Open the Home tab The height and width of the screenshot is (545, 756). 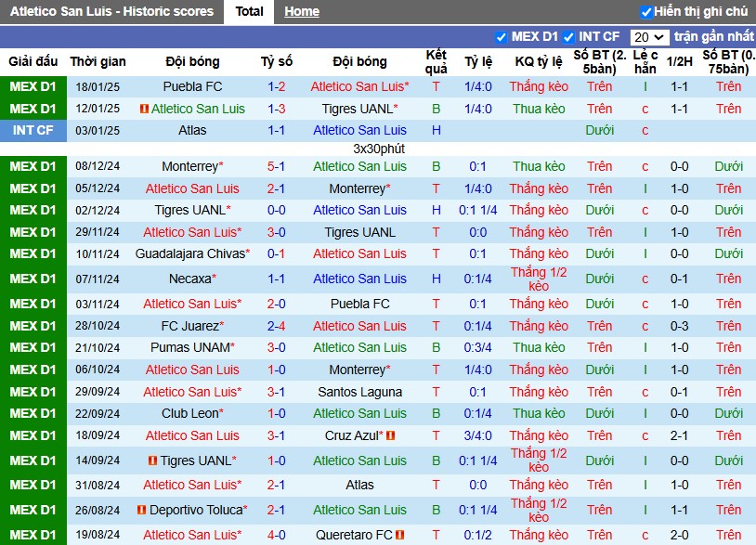(x=302, y=11)
